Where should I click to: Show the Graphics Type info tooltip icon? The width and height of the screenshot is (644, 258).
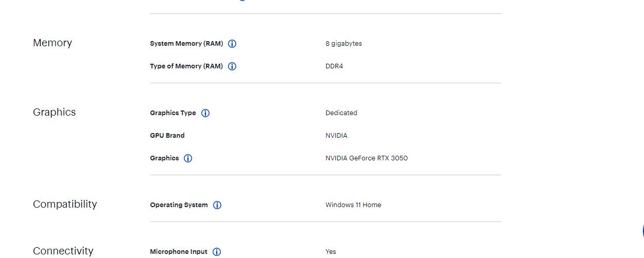(205, 113)
